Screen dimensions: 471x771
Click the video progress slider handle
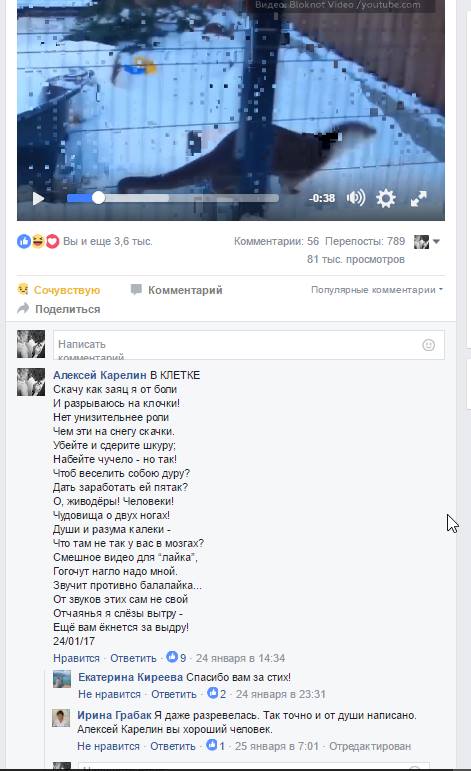click(x=98, y=198)
